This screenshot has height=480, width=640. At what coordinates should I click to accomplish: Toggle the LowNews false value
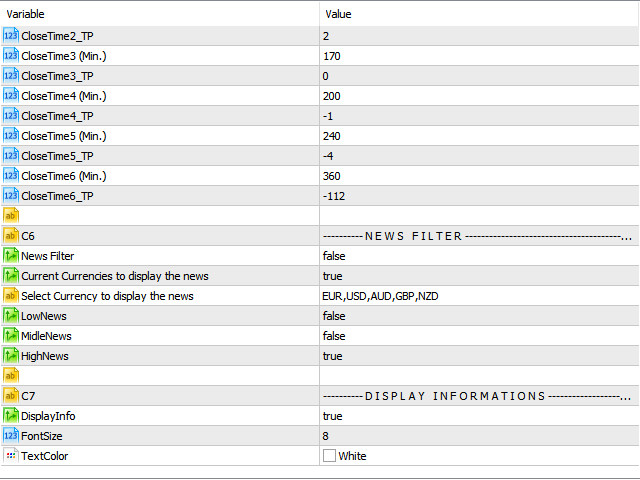pos(334,316)
